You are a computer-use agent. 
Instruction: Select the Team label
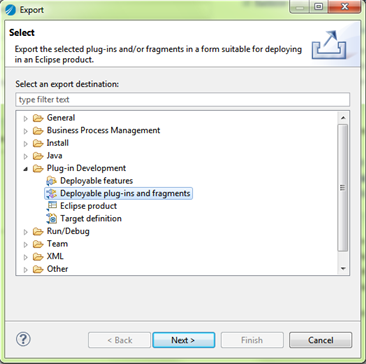tap(57, 244)
